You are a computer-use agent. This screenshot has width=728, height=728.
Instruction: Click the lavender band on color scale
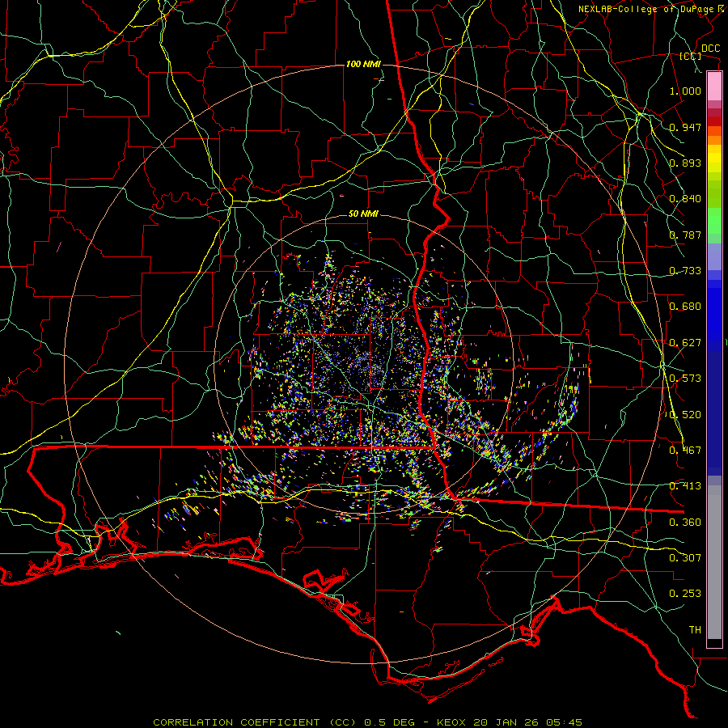click(x=714, y=256)
